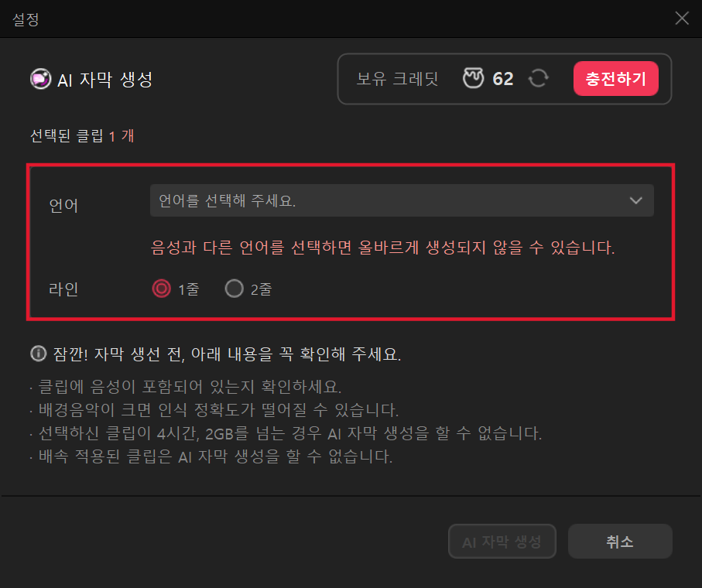Click the 설정 title text

[x=26, y=19]
